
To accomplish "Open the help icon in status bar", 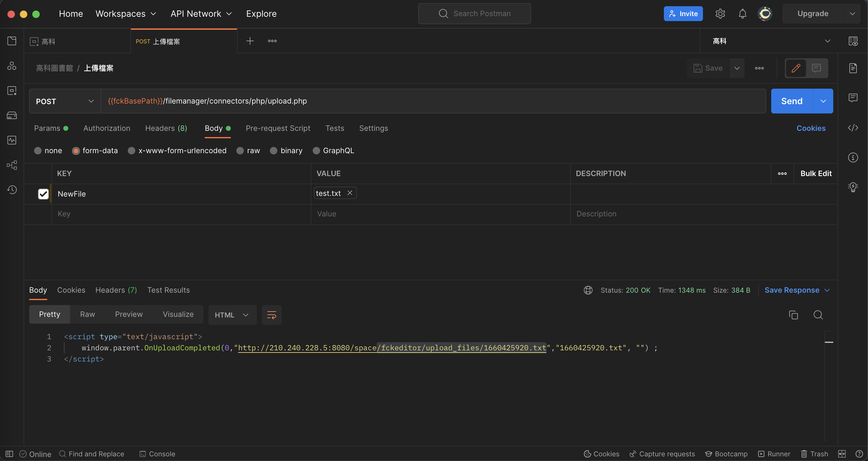I will [859, 454].
